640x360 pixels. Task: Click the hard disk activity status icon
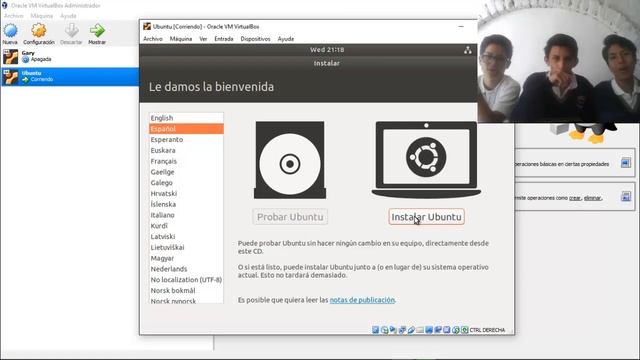click(x=376, y=330)
